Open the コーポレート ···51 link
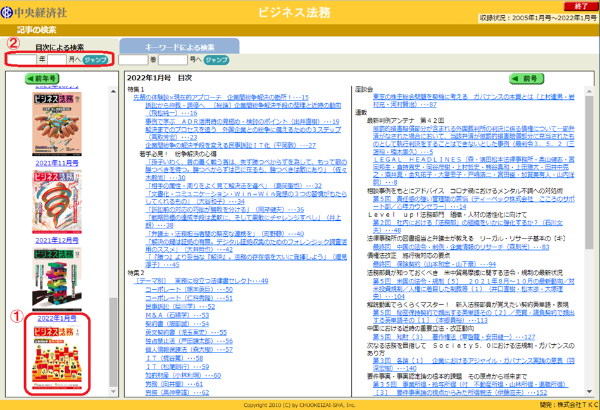 (189, 298)
